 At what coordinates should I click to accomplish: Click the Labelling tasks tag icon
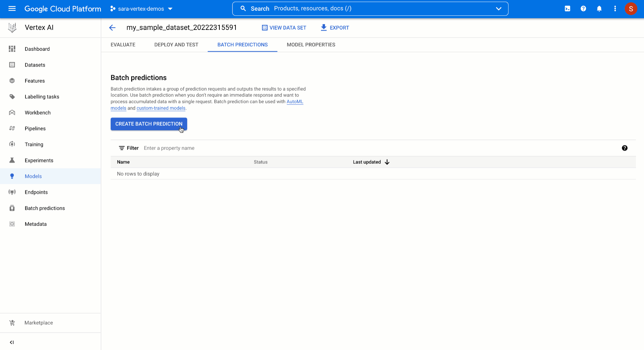pyautogui.click(x=12, y=97)
